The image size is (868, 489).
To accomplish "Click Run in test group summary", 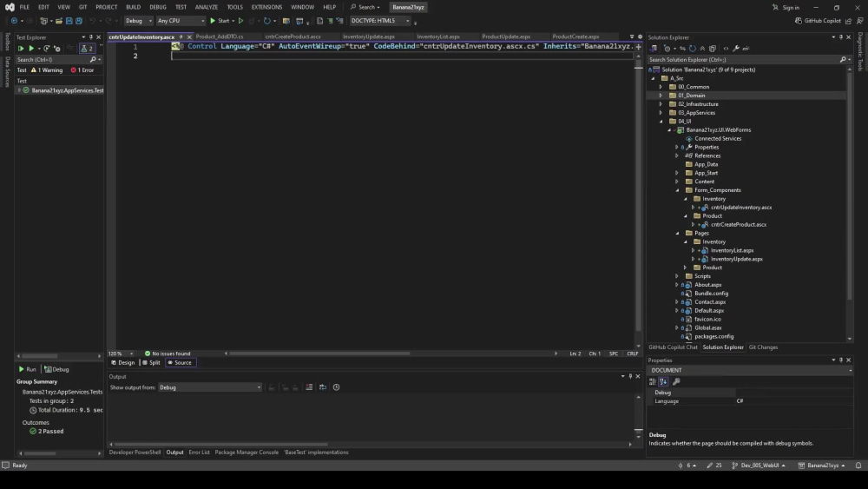I will tap(27, 369).
